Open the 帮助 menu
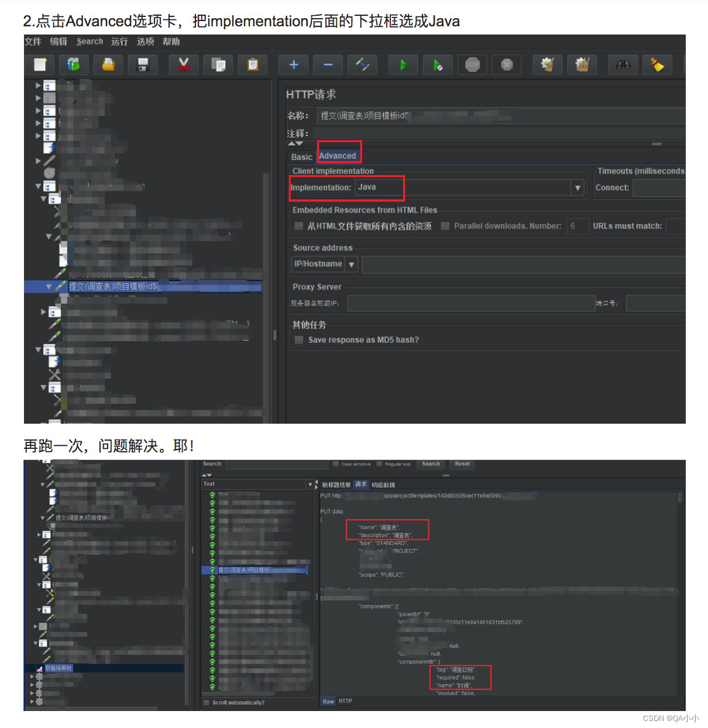Image resolution: width=708 pixels, height=728 pixels. coord(171,42)
